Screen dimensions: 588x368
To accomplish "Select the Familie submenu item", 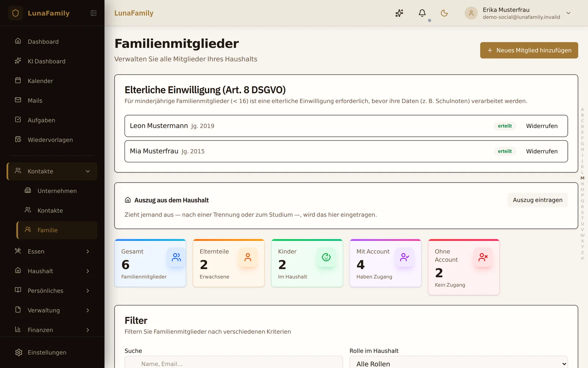I will point(57,230).
